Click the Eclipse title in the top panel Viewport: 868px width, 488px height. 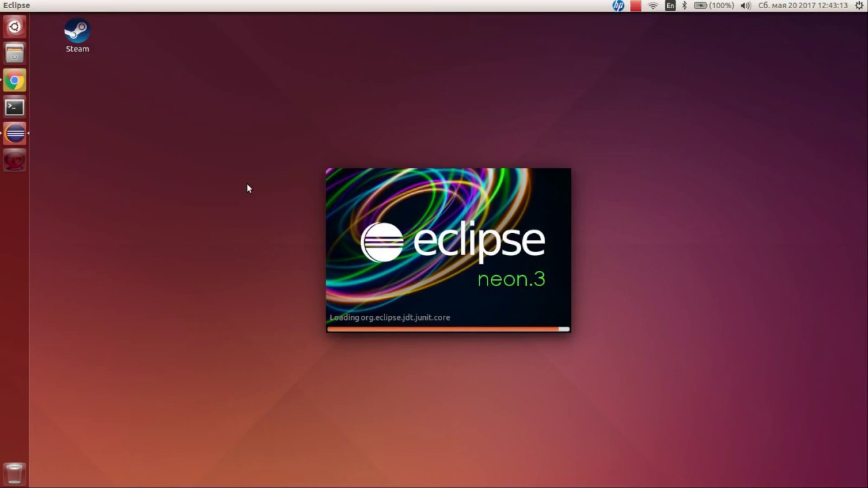[16, 5]
